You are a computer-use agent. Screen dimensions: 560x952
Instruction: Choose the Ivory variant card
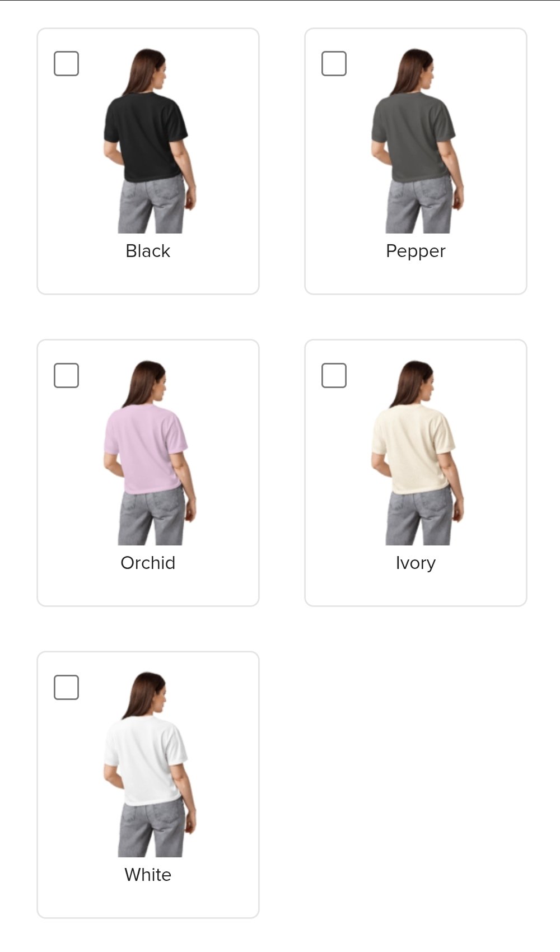pos(416,473)
